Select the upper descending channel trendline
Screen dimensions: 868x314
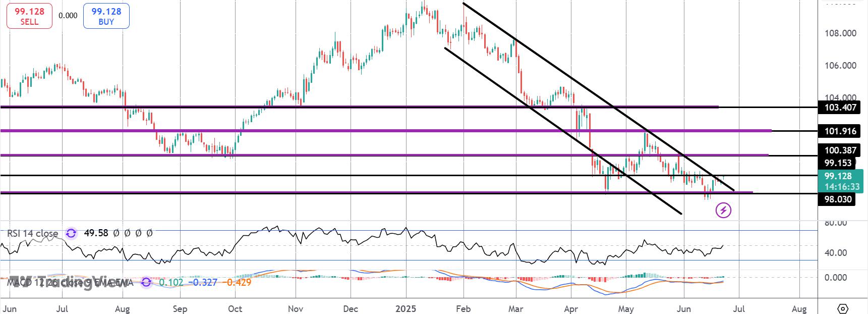(x=598, y=97)
